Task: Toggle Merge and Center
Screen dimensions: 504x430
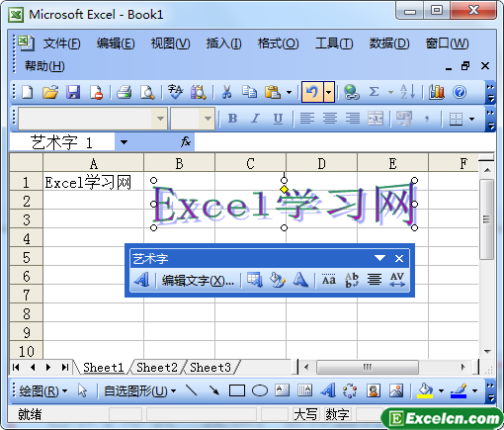Action: click(376, 119)
